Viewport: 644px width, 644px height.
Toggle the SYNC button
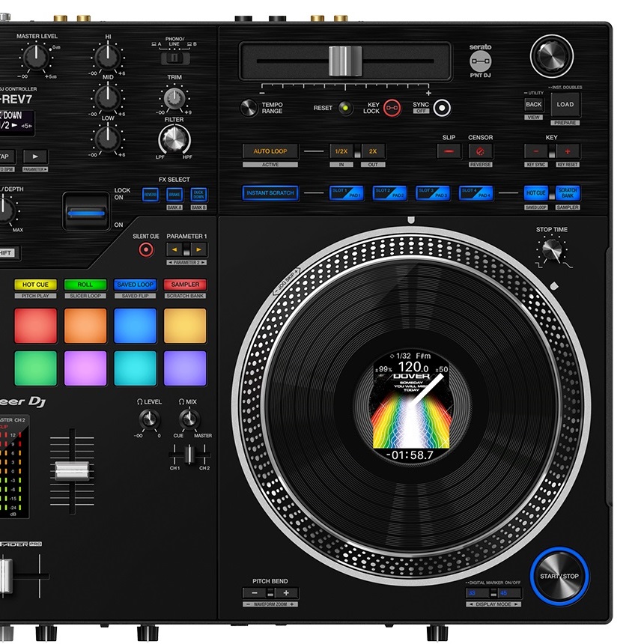442,108
